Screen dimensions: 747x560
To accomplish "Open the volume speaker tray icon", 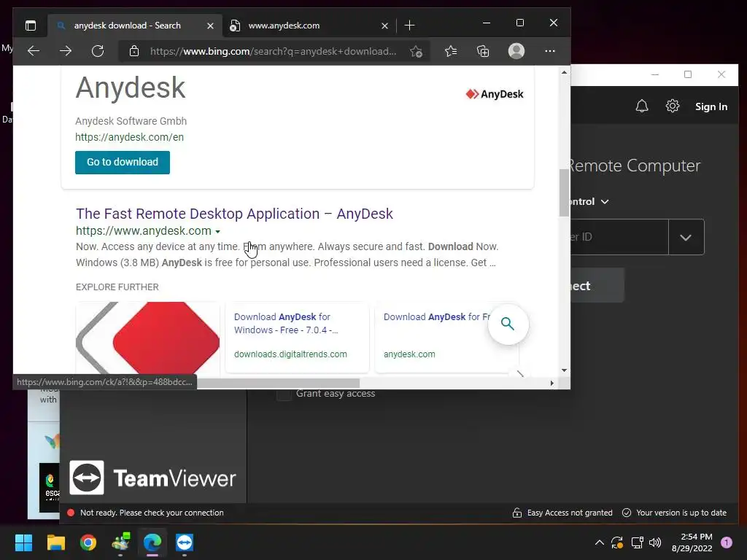I will (x=655, y=542).
